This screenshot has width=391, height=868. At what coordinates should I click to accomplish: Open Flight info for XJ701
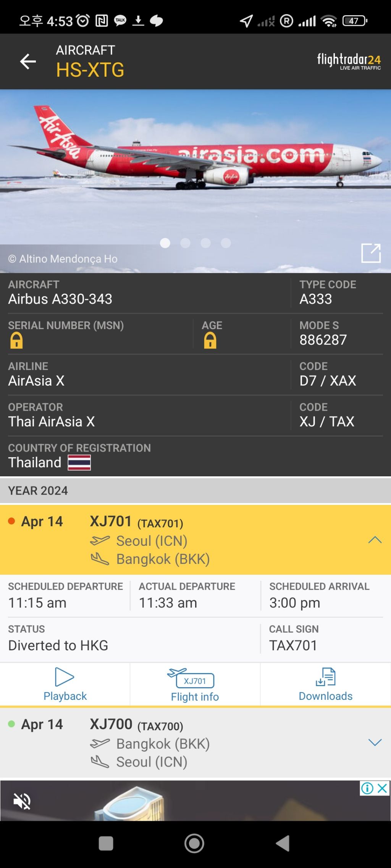195,685
